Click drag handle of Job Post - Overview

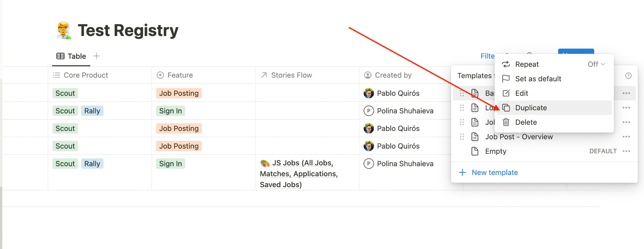tap(462, 137)
